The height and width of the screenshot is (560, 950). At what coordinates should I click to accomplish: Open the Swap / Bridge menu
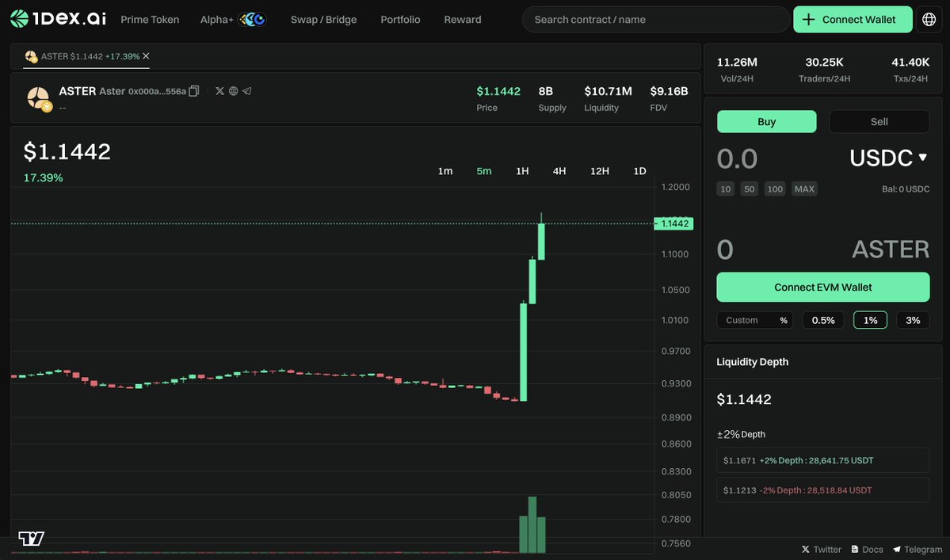(x=323, y=19)
